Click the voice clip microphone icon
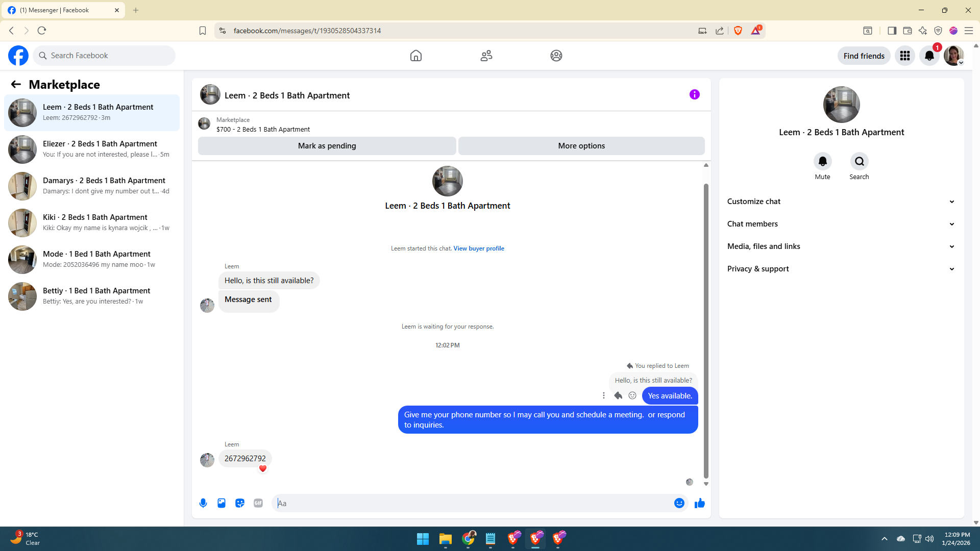The height and width of the screenshot is (551, 980). [x=203, y=503]
